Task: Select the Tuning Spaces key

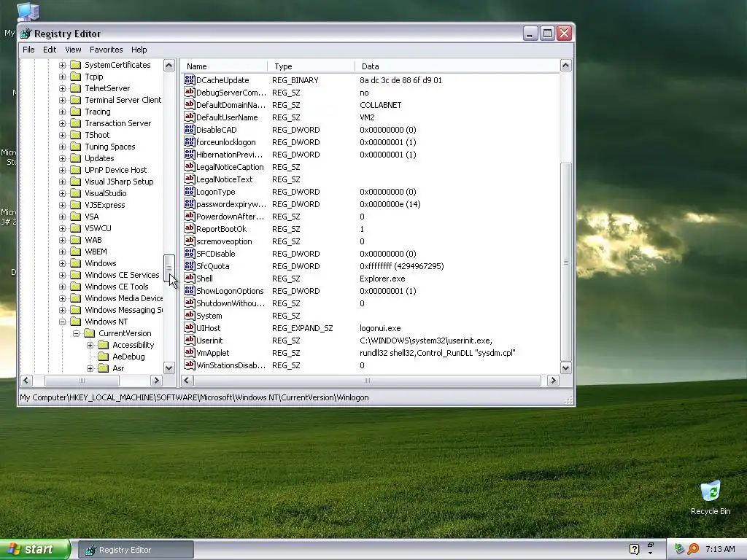Action: [x=109, y=147]
